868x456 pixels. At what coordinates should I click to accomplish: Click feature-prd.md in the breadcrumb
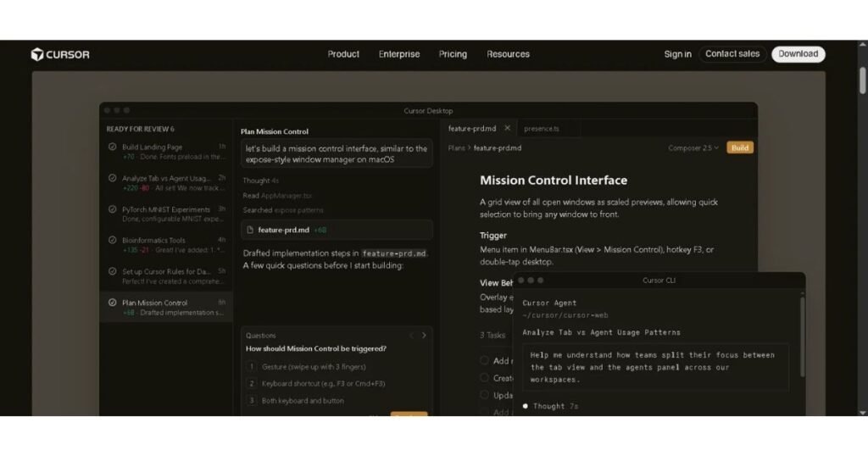498,147
